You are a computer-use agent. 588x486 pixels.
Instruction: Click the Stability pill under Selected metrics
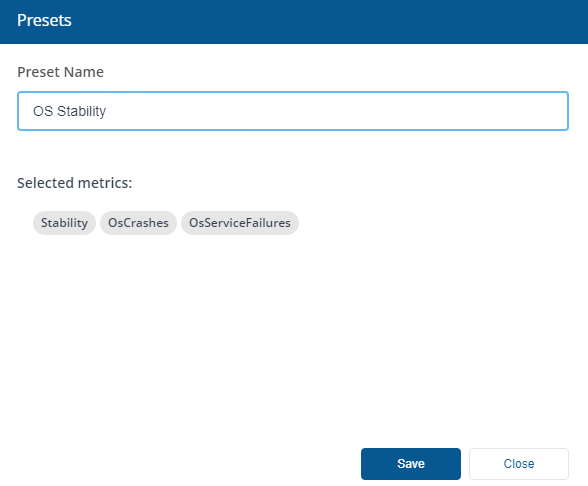pos(64,223)
